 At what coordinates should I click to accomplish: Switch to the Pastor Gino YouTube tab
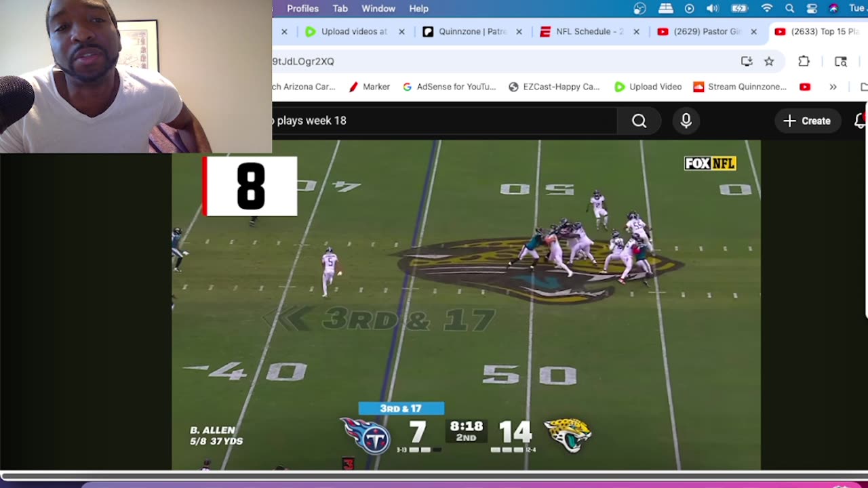[x=699, y=32]
